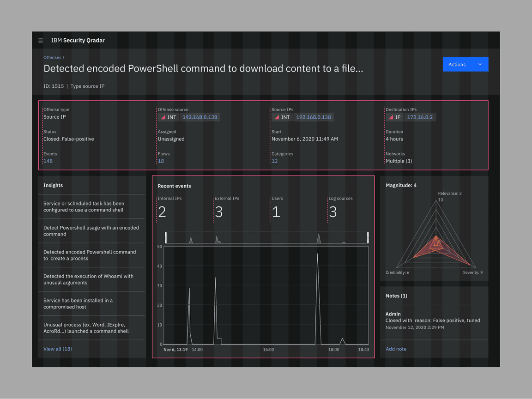This screenshot has width=532, height=399.
Task: Click right handle of timeline range slider
Action: pyautogui.click(x=368, y=238)
